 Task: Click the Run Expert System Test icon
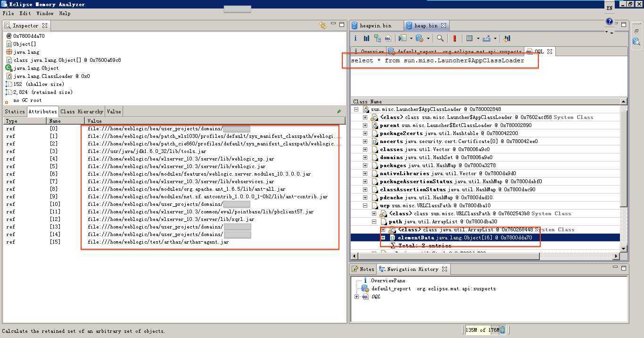coord(419,38)
